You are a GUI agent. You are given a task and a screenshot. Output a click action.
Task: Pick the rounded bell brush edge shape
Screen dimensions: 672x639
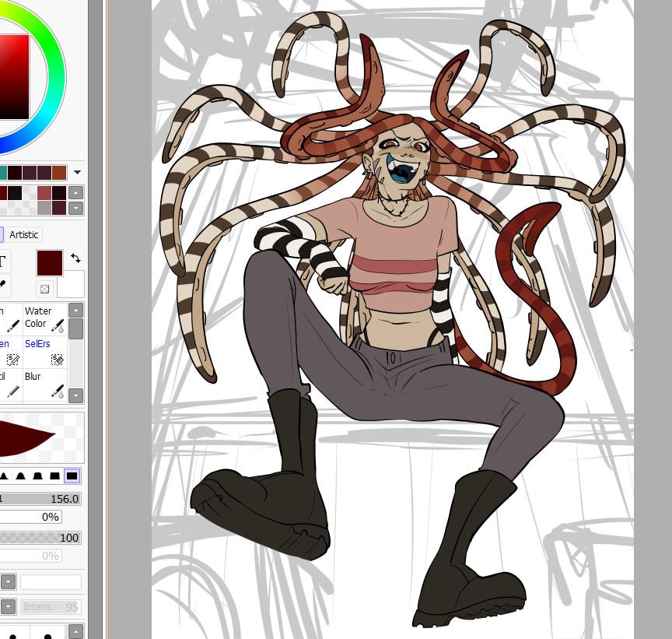tap(21, 476)
